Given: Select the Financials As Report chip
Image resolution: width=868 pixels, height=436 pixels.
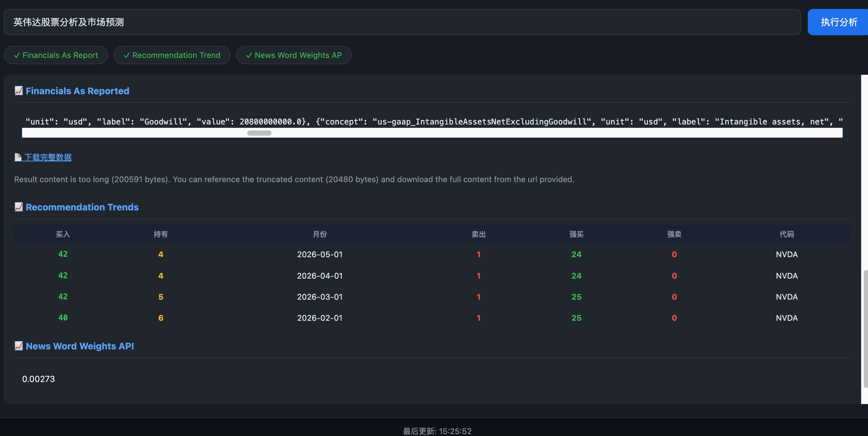Looking at the screenshot, I should 56,55.
